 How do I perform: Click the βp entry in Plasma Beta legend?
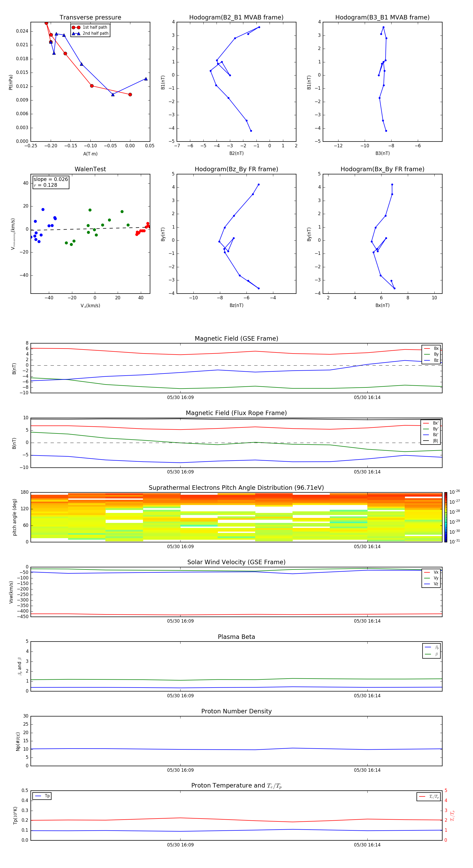(x=431, y=647)
